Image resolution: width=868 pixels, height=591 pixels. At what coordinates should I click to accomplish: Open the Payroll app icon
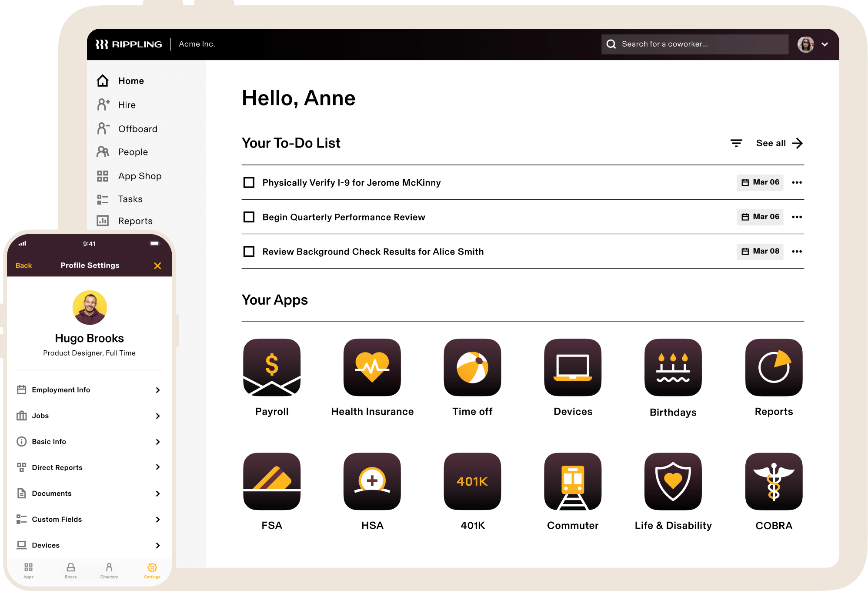[272, 367]
